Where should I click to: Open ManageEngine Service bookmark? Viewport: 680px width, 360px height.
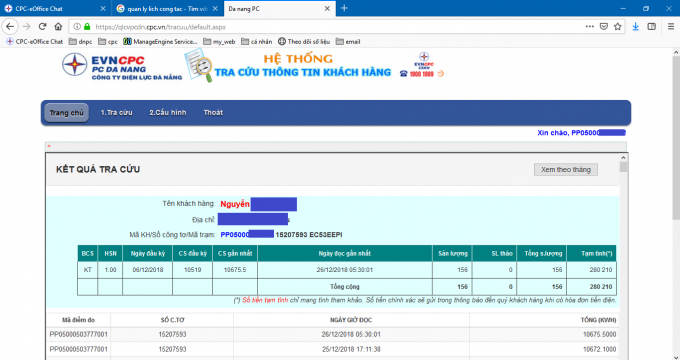coord(160,42)
